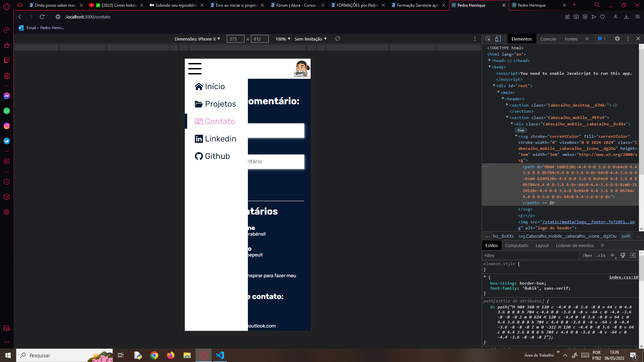Viewport: 644px width, 362px height.
Task: Click the Github navigation link
Action: pos(212,156)
